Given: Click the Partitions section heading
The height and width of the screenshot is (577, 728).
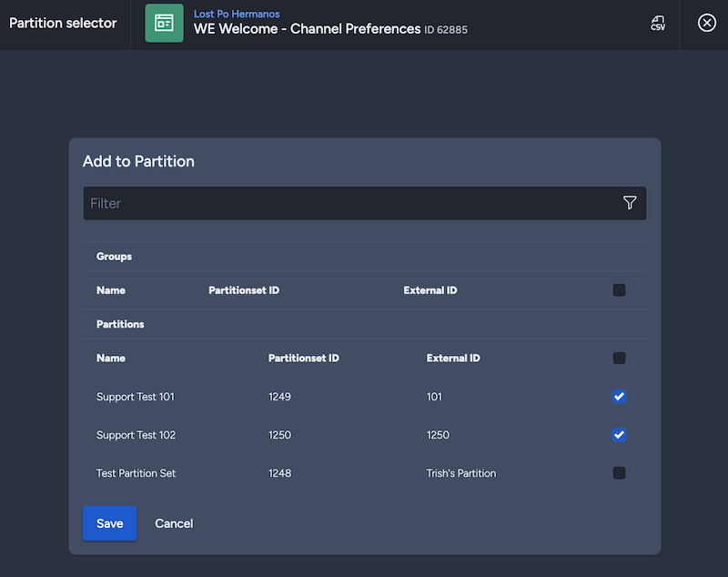Looking at the screenshot, I should [x=120, y=324].
